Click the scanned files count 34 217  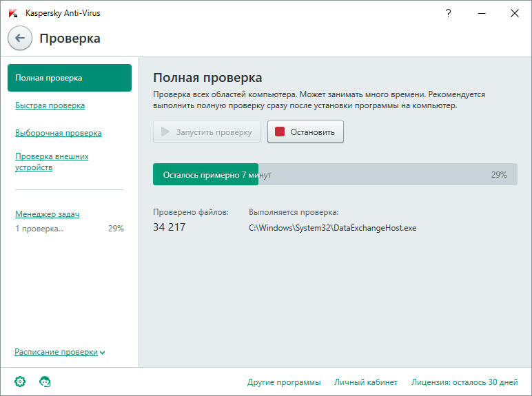click(170, 227)
